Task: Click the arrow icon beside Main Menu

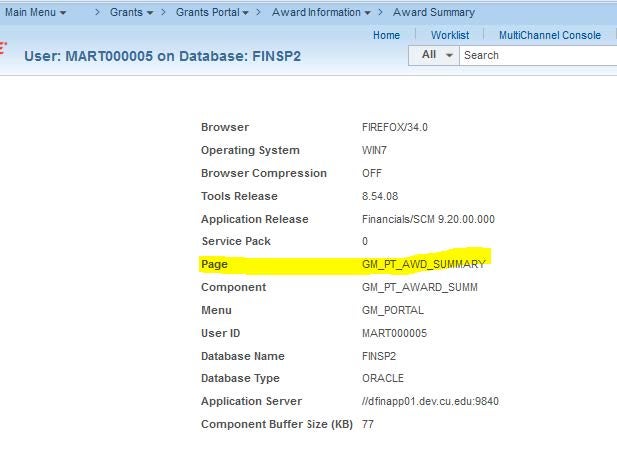Action: [63, 13]
